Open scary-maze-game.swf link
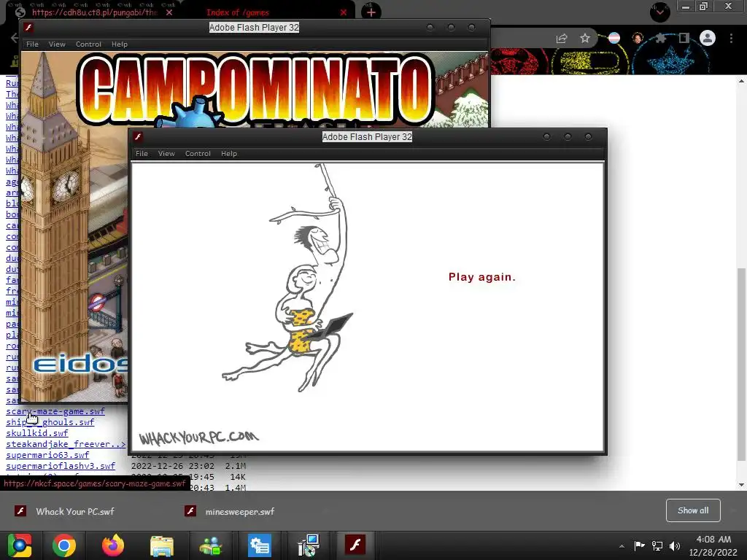The image size is (747, 560). [x=55, y=411]
